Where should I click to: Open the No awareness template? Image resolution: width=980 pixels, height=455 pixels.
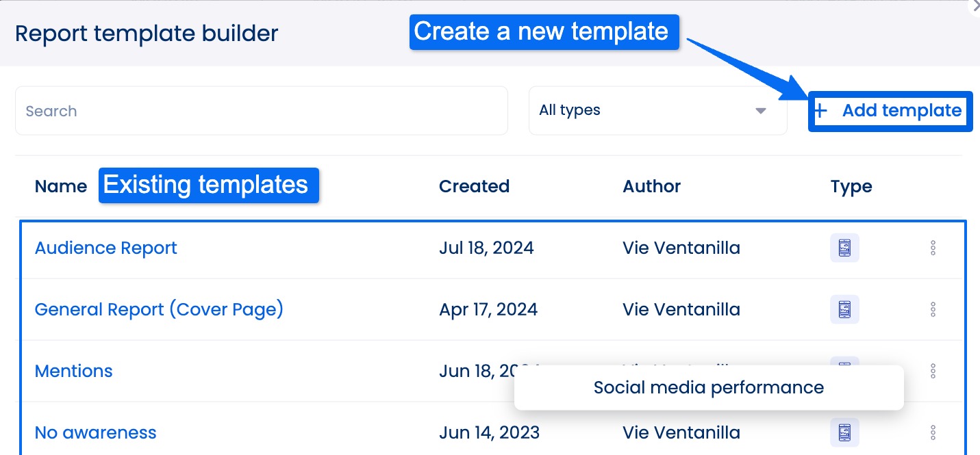coord(95,432)
